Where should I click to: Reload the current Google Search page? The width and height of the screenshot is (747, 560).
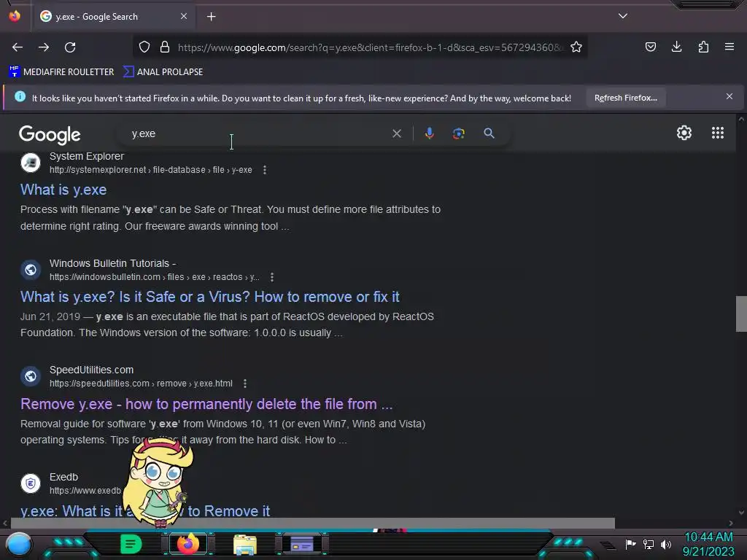(70, 47)
